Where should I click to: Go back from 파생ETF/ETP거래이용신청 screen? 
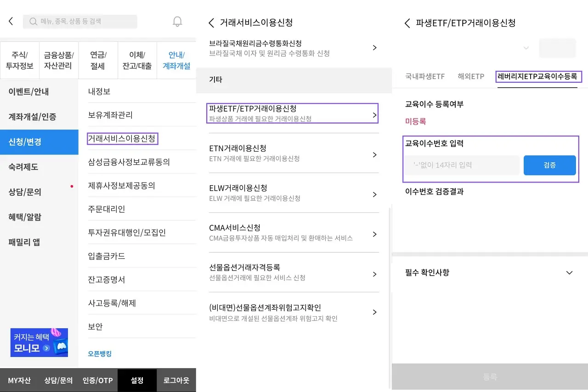(x=407, y=23)
